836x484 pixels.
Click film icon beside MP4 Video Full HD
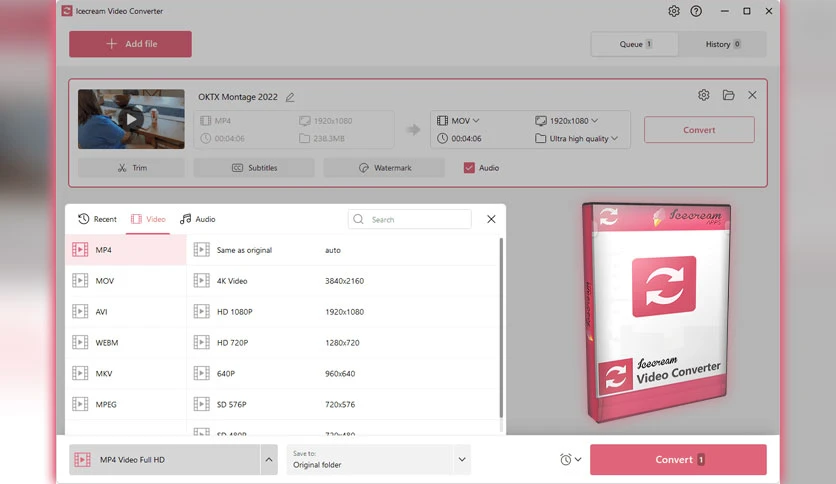[x=83, y=459]
